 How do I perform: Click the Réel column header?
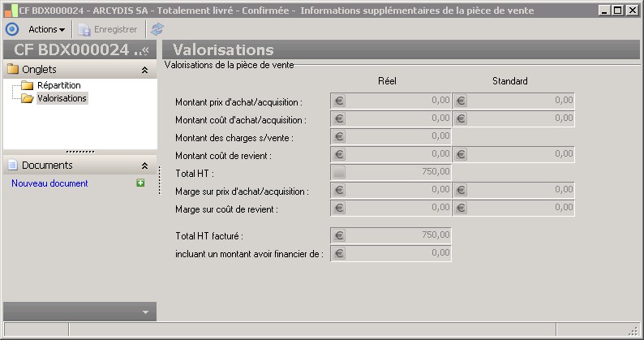[387, 81]
